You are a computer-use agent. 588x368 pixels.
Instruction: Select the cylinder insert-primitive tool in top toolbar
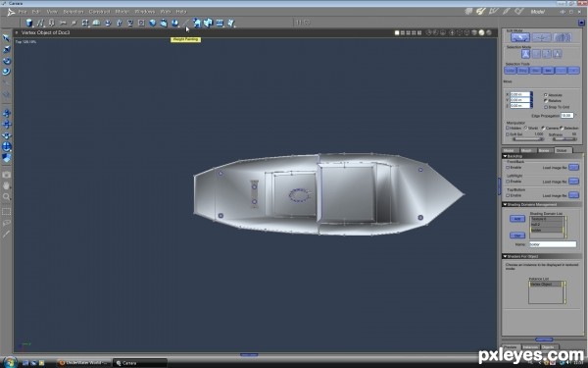point(28,24)
